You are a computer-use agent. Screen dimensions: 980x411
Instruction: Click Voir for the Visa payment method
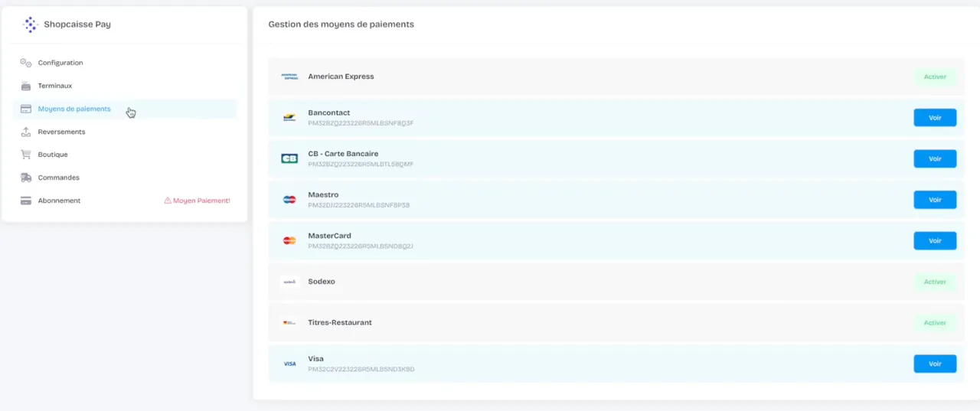point(935,364)
